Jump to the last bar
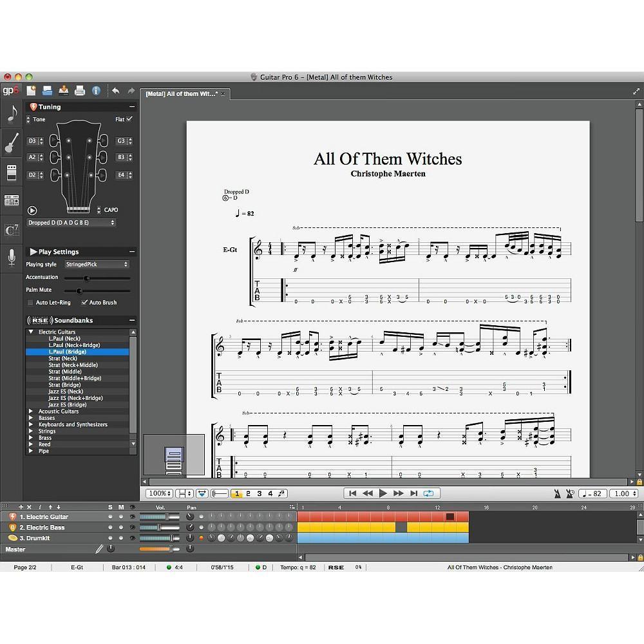 pyautogui.click(x=414, y=493)
